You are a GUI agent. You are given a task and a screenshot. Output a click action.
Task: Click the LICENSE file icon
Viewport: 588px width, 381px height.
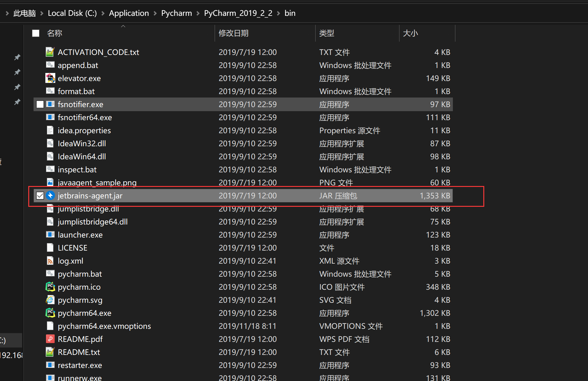pos(50,247)
